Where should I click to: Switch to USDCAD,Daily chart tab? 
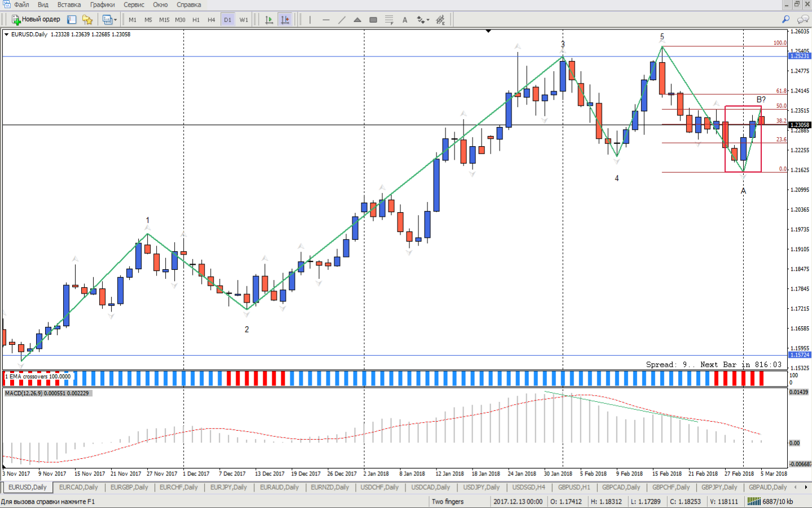click(431, 487)
